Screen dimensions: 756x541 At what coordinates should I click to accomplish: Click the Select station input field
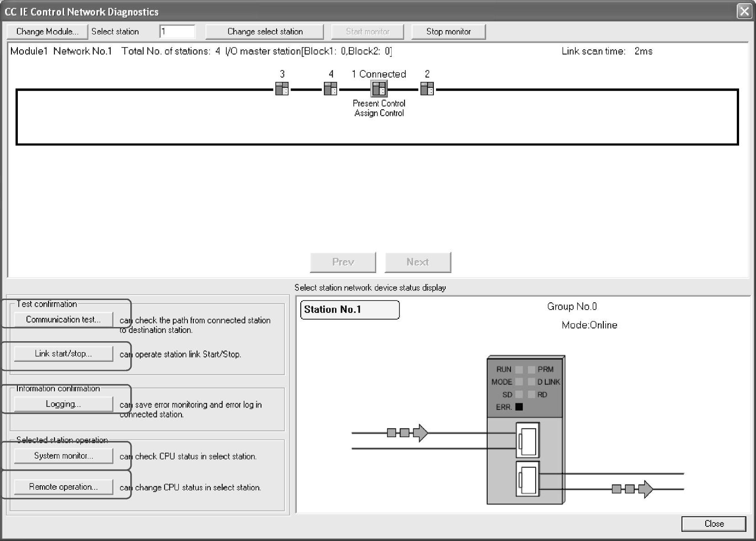click(x=177, y=32)
